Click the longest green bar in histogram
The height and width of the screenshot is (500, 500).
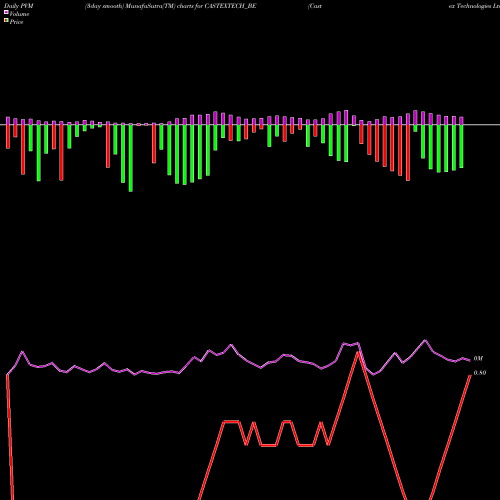click(131, 158)
